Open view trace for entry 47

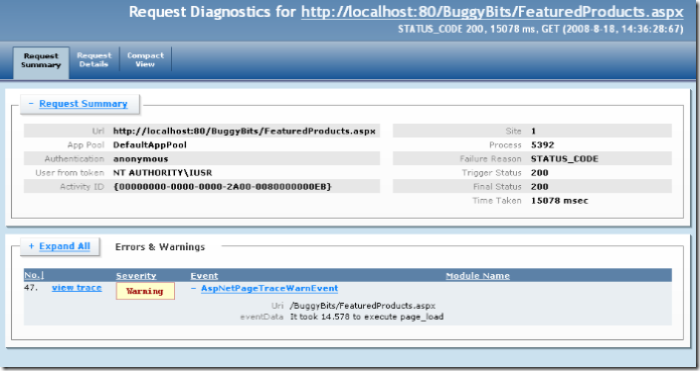pos(77,288)
